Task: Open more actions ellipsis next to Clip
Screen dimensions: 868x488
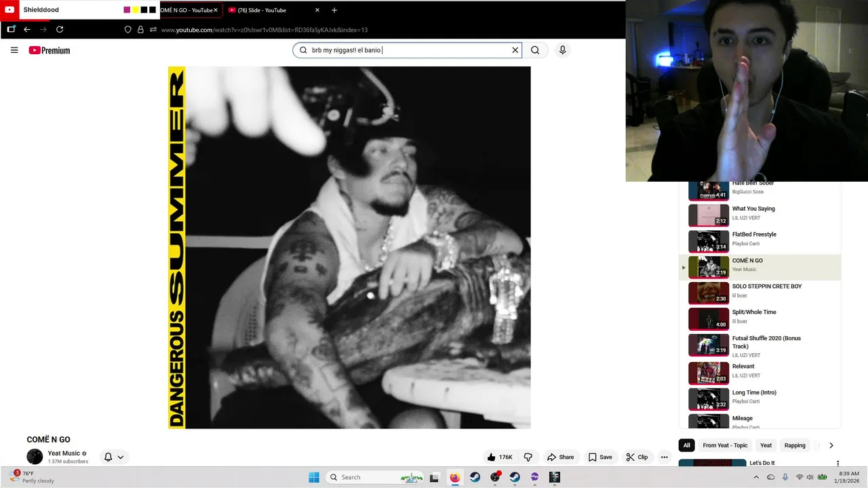Action: pos(665,457)
